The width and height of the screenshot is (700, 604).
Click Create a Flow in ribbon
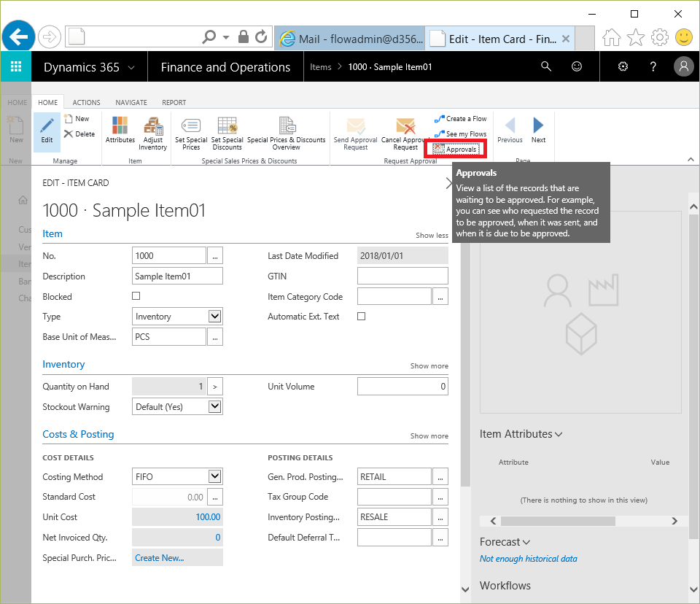tap(461, 119)
